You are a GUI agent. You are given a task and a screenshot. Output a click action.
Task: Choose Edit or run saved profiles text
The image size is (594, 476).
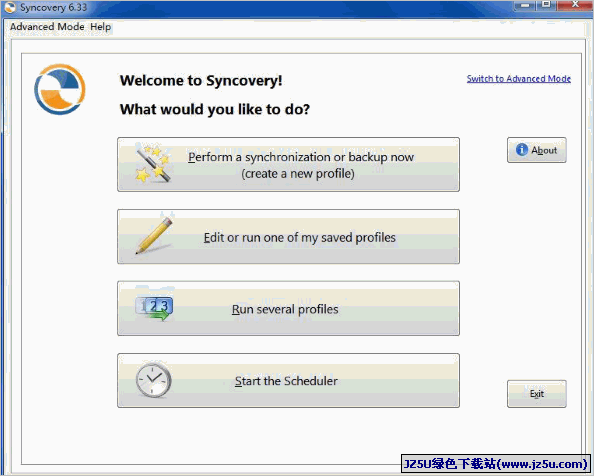point(300,238)
